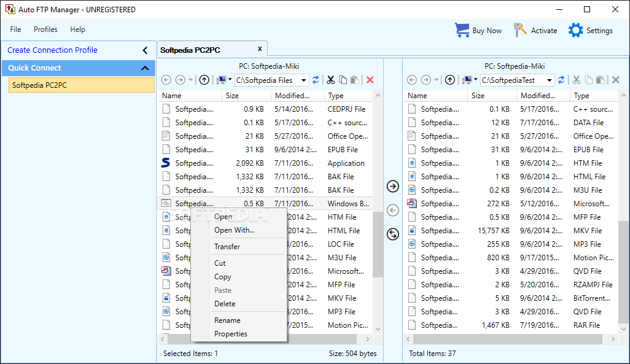This screenshot has width=630, height=364.
Task: Click the right pane vertical scrollbar down arrow
Action: point(623,328)
